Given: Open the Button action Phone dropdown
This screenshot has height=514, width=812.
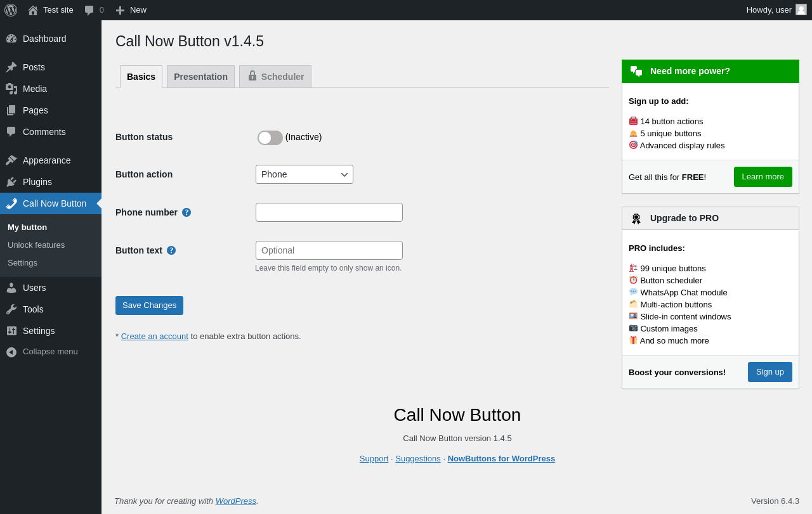Looking at the screenshot, I should click(x=304, y=174).
